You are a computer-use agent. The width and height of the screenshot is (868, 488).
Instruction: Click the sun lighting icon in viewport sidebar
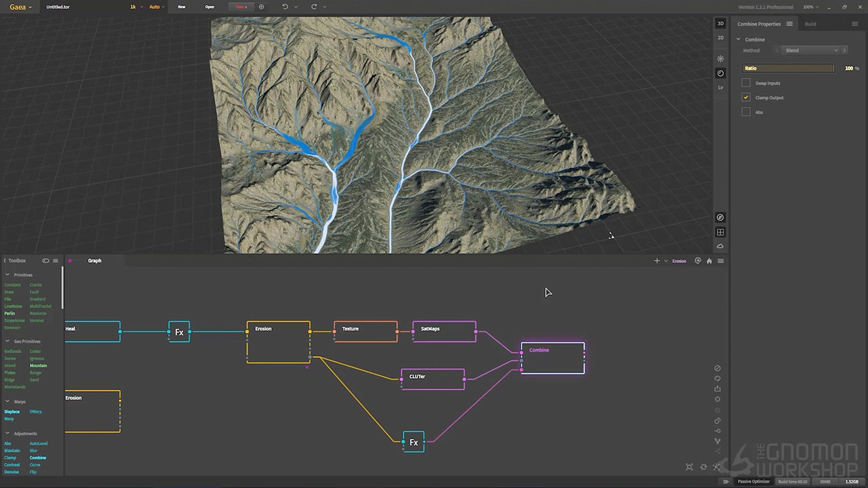pyautogui.click(x=720, y=59)
